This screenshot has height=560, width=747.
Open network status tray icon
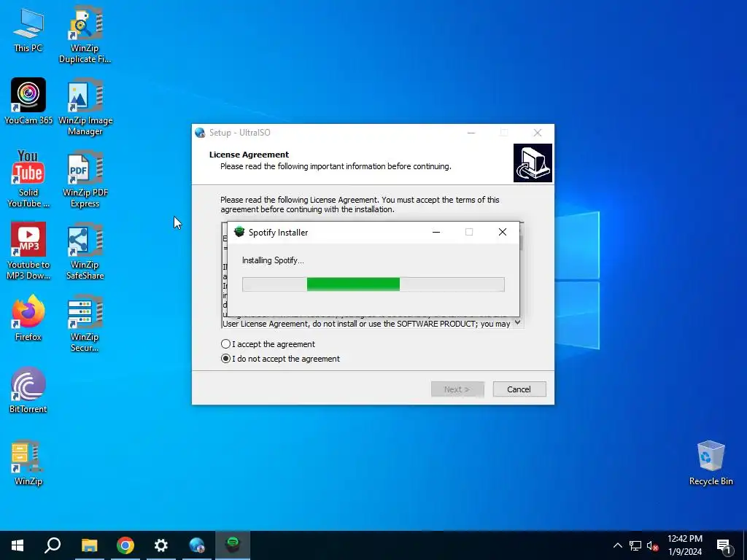tap(635, 545)
